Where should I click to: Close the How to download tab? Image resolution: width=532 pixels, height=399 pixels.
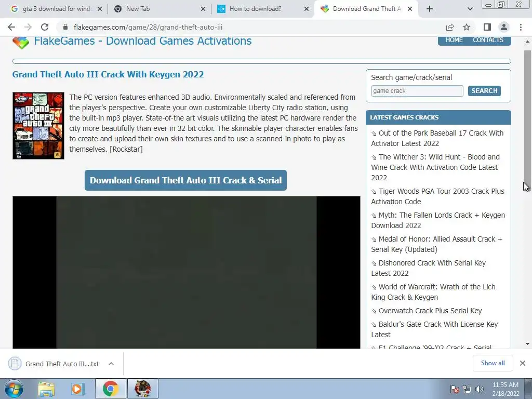[x=307, y=9]
